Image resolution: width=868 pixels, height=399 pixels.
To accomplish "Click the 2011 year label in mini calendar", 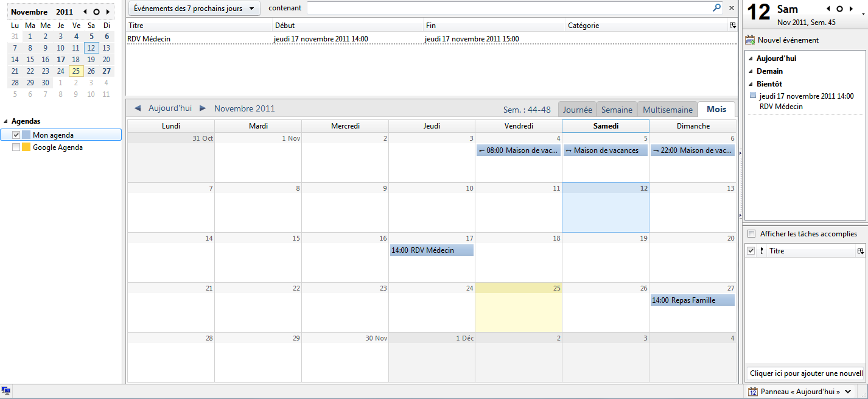I will (x=65, y=12).
